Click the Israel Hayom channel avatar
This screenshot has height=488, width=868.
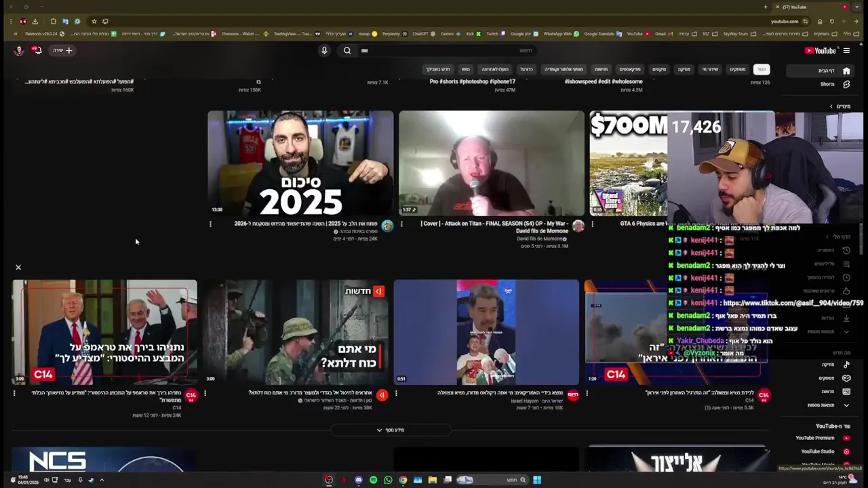point(573,395)
